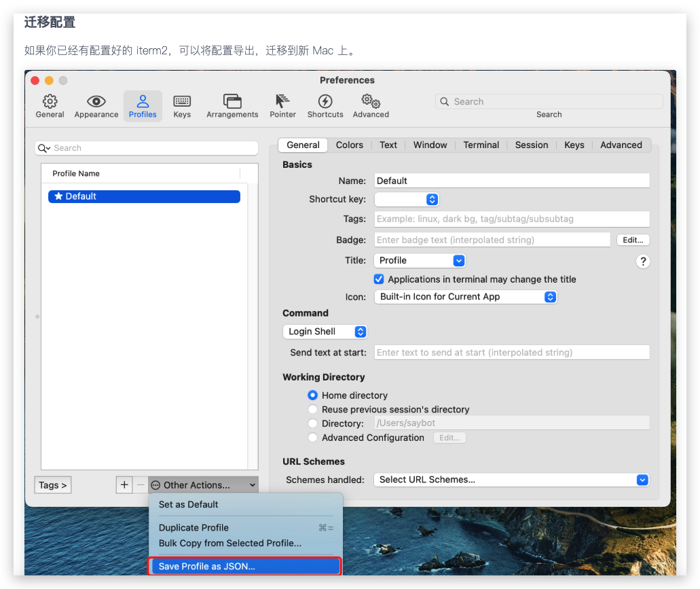Select the Home directory radio button
This screenshot has width=700, height=589.
point(312,395)
